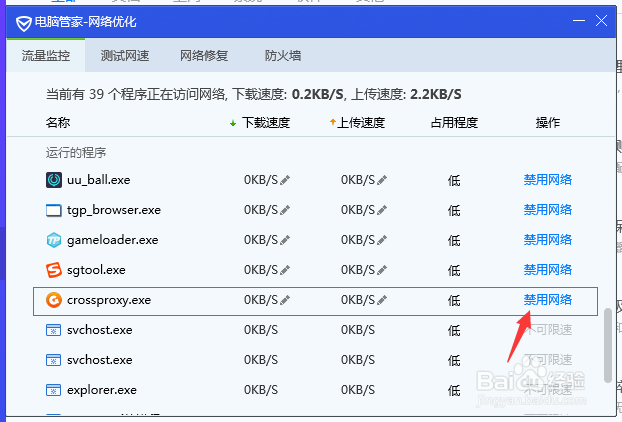Select the tgp_browser.exe process name
This screenshot has width=622, height=422.
(114, 210)
